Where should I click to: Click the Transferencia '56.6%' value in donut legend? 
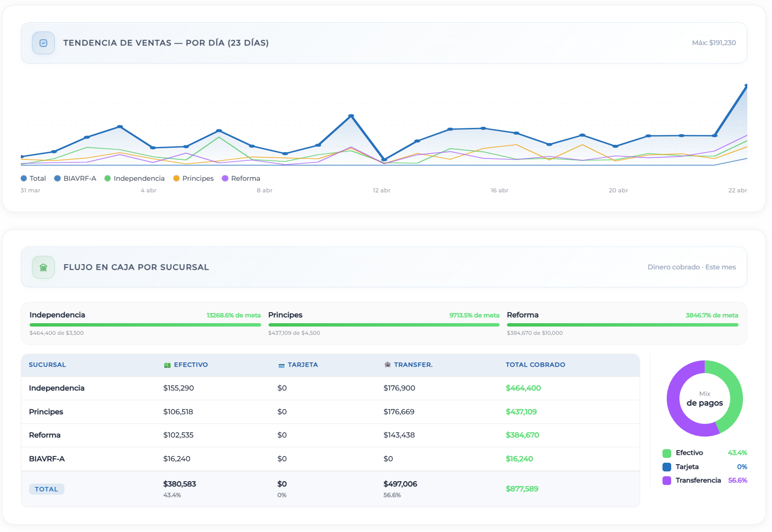(738, 481)
